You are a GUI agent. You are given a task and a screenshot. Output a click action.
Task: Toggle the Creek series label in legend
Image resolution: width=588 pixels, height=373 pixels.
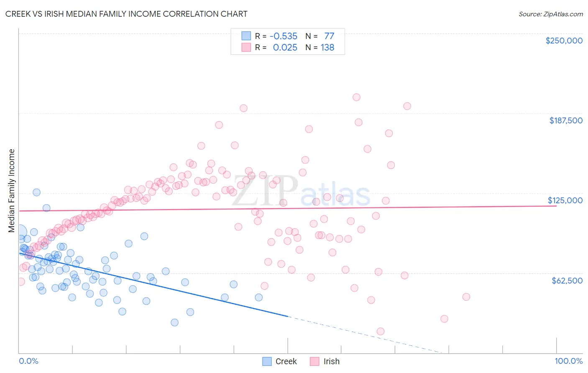(x=286, y=361)
